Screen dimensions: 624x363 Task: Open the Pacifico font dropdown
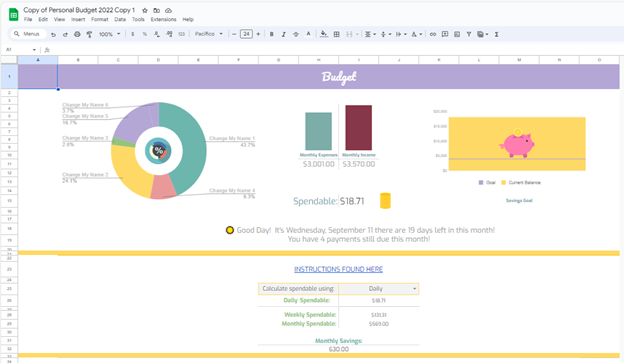[x=209, y=34]
